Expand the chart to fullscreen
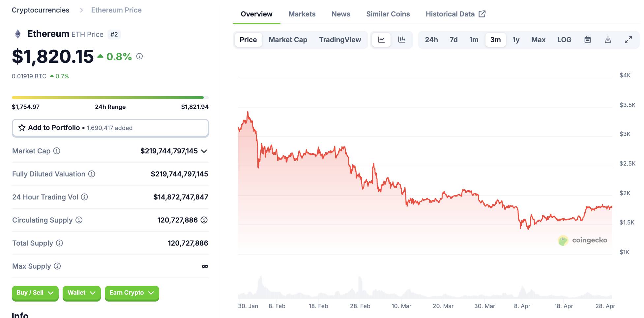The height and width of the screenshot is (318, 644). (628, 40)
